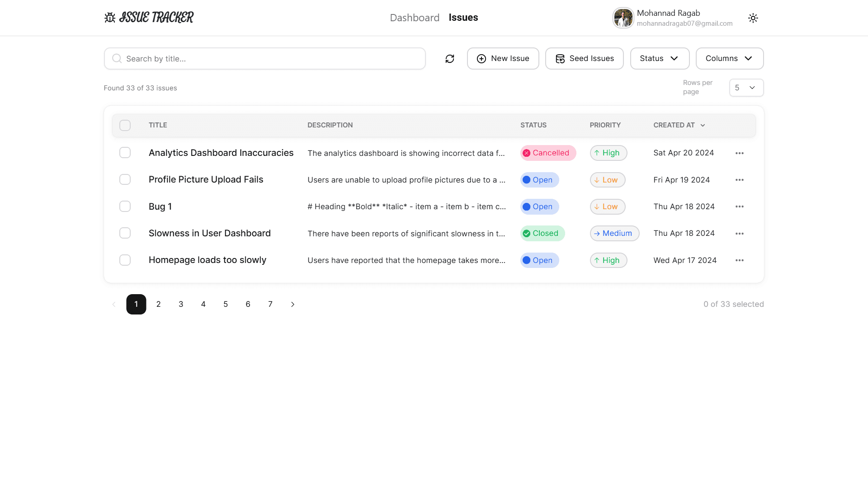Click the ISSUE TRACKER logo text
This screenshot has width=868, height=488.
(156, 18)
